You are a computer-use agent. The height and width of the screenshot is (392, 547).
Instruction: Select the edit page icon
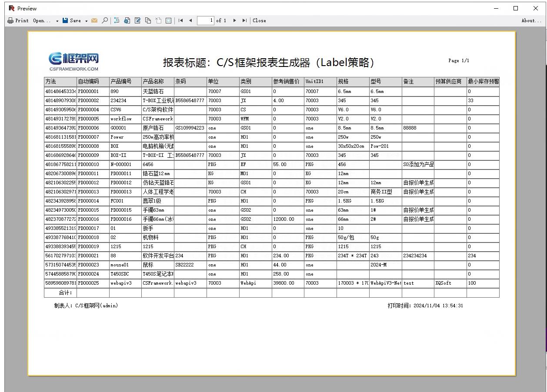click(x=137, y=20)
